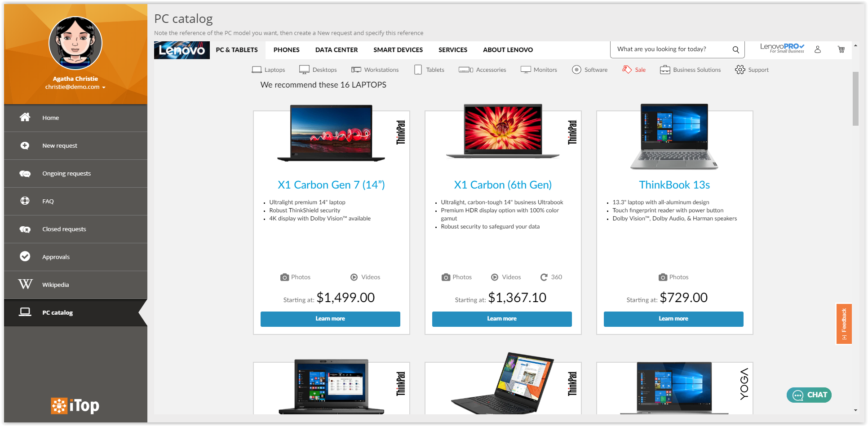Click the search magnifier icon
The width and height of the screenshot is (868, 426).
pyautogui.click(x=735, y=49)
